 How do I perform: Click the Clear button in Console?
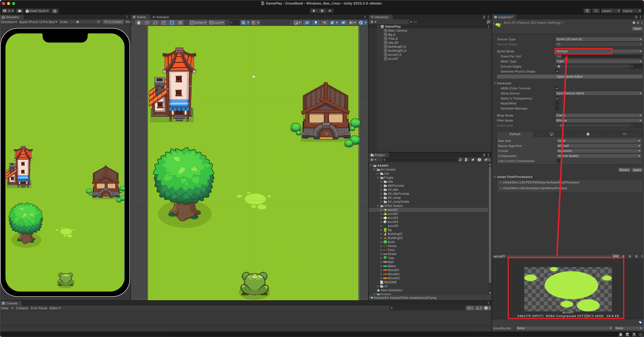click(5, 308)
